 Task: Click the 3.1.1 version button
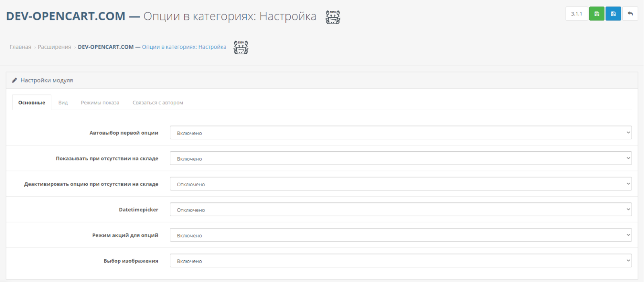tap(576, 14)
